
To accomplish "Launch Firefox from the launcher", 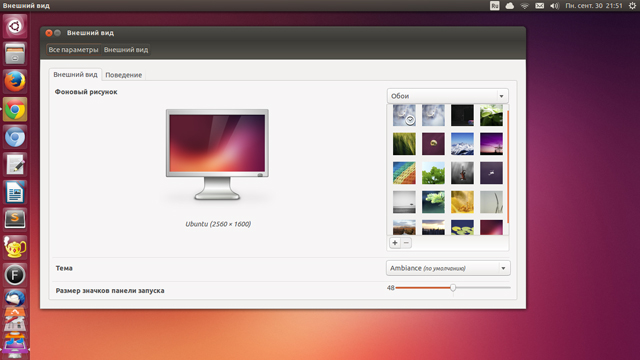I will point(15,81).
